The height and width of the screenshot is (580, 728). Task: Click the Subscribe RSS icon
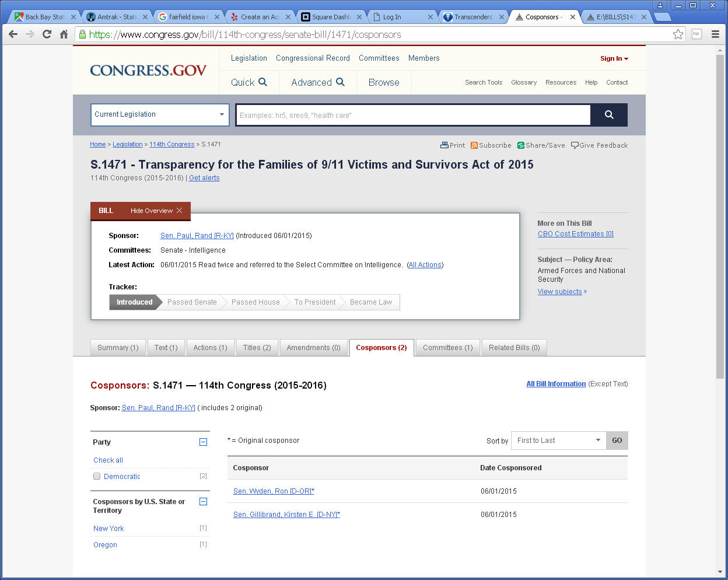(474, 145)
